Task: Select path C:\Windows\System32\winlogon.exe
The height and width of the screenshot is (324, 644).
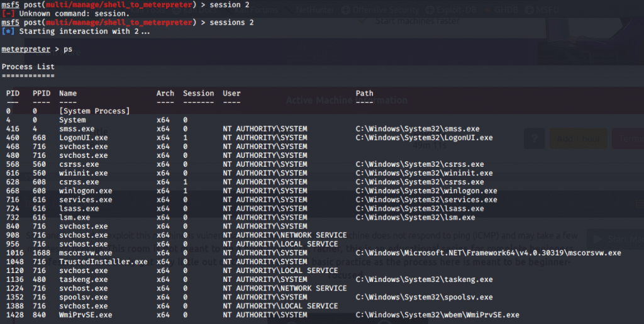Action: coord(426,191)
